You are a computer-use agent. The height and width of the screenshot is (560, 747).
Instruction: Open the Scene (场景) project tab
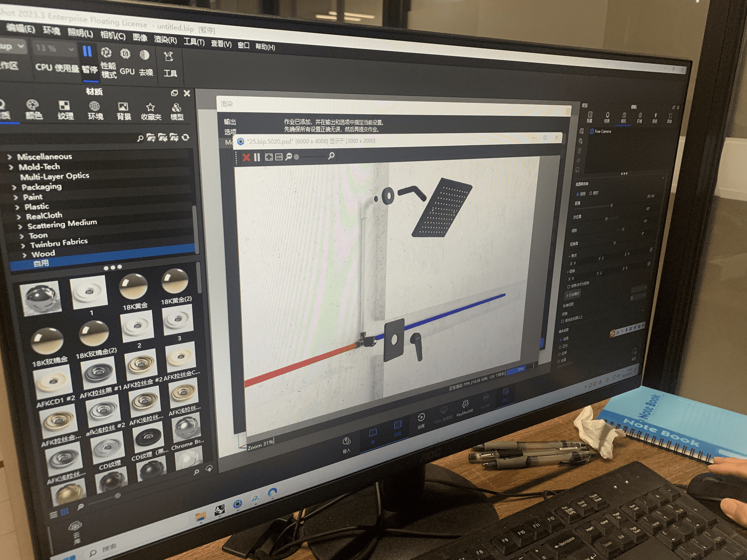click(x=590, y=117)
